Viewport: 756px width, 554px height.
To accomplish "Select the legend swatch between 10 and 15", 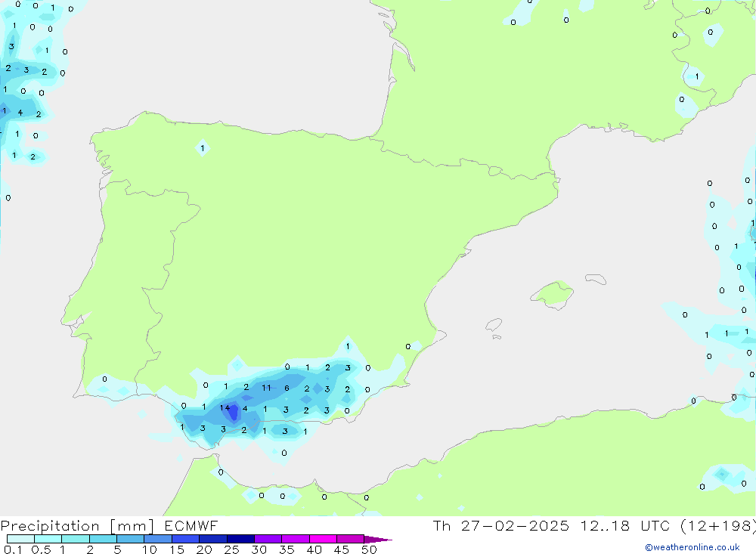I will click(x=158, y=539).
